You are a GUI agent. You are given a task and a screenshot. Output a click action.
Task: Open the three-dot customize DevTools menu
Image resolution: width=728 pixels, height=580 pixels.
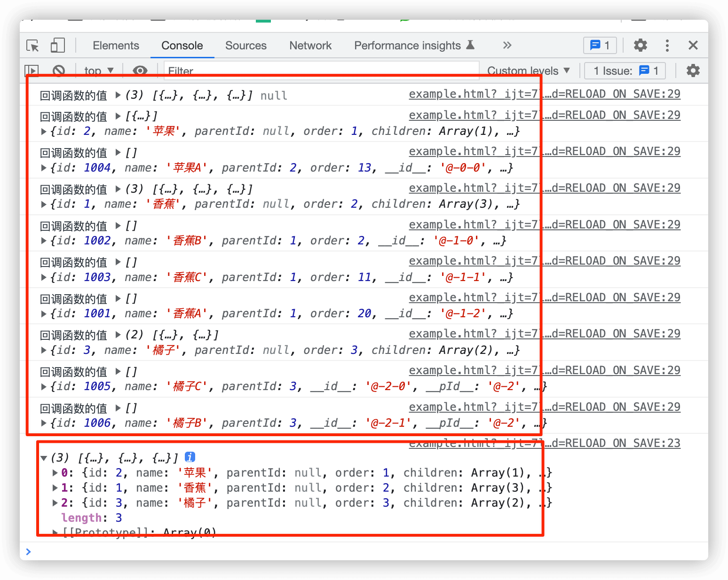(667, 46)
